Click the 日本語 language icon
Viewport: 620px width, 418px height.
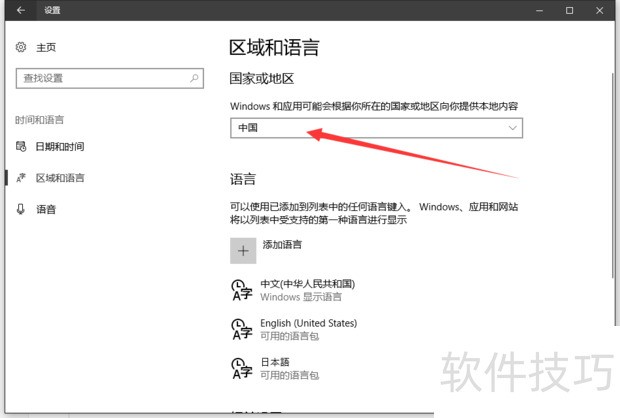pos(240,367)
